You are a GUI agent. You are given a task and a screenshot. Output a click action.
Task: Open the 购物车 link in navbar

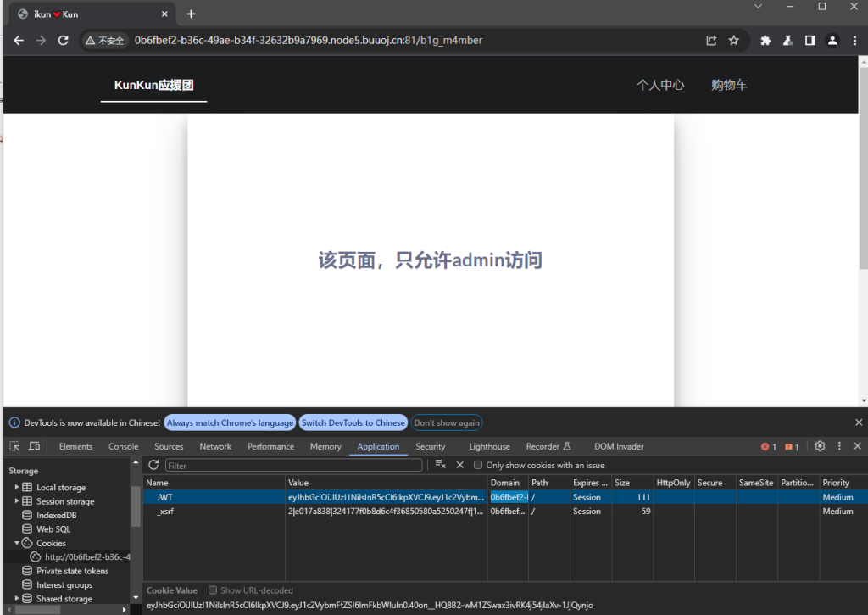coord(729,85)
